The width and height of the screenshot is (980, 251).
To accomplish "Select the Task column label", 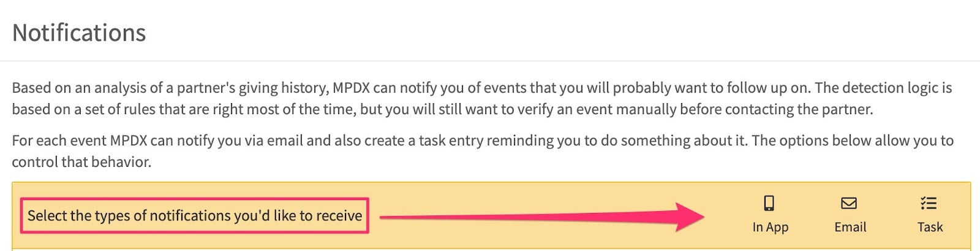I will 930,227.
